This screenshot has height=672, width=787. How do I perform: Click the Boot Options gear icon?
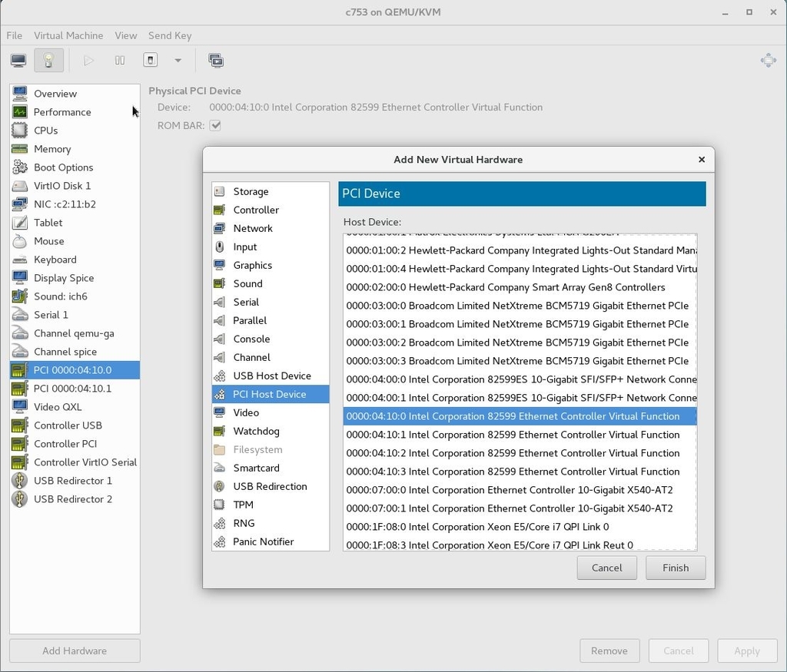click(19, 167)
